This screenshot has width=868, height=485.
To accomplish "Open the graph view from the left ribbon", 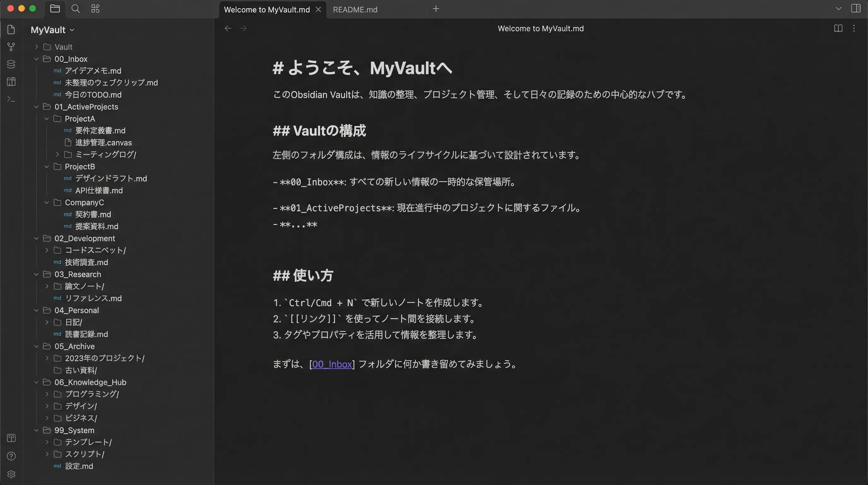I will [x=11, y=47].
